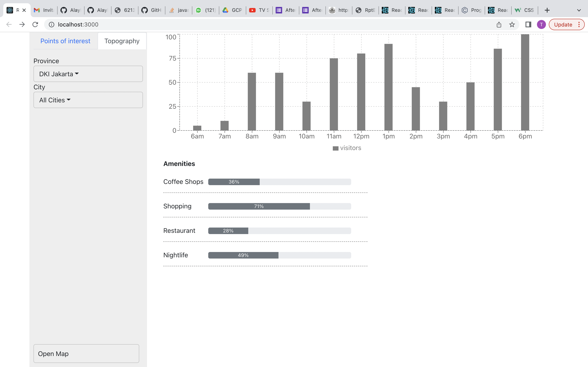This screenshot has height=367, width=588.
Task: Click the 6pm visitors bar
Action: click(525, 83)
